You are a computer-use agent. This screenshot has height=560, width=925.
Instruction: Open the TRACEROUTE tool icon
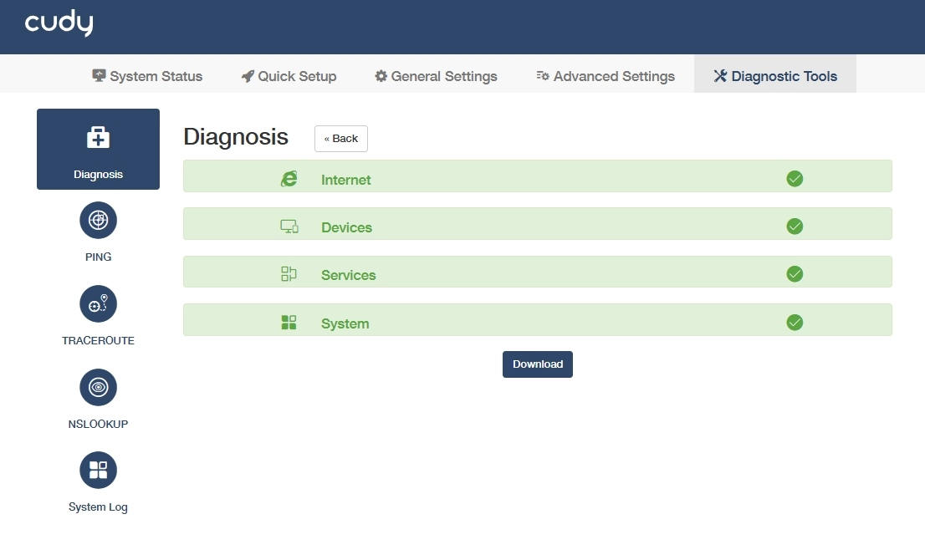(x=98, y=304)
